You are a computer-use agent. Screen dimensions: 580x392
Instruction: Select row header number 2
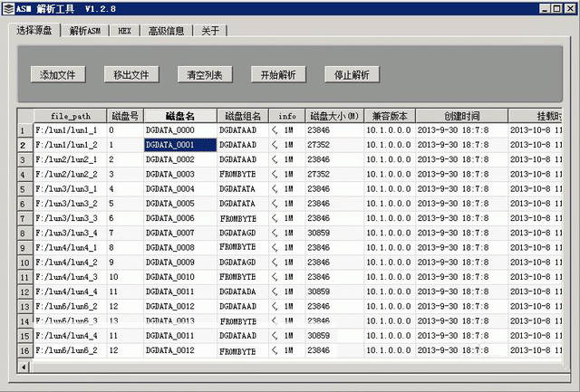pos(25,145)
